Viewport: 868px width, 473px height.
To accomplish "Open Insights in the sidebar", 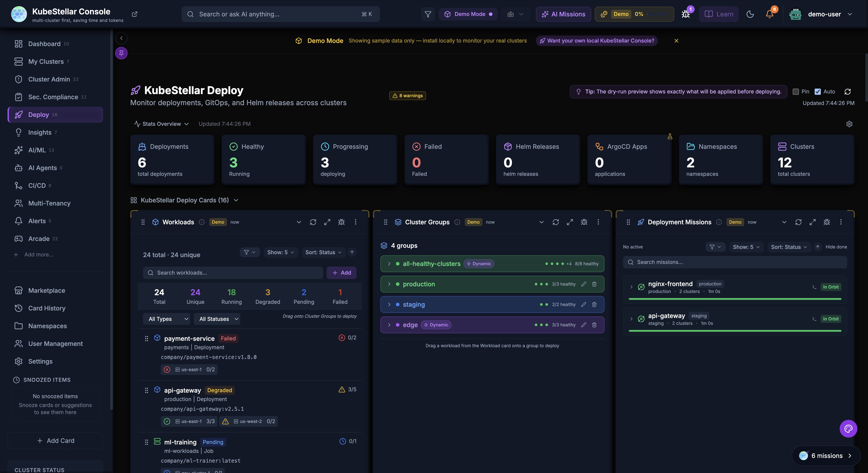I will 40,132.
